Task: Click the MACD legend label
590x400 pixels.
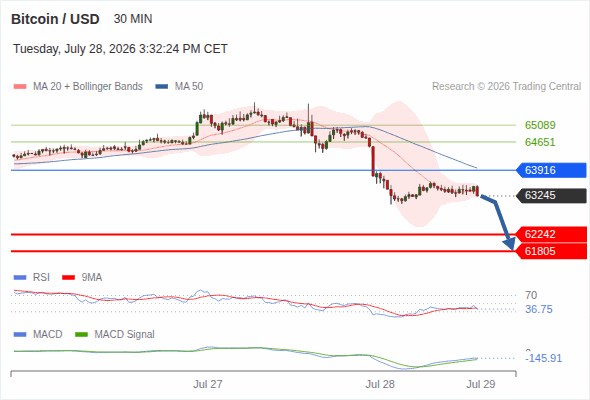Action: click(x=48, y=334)
